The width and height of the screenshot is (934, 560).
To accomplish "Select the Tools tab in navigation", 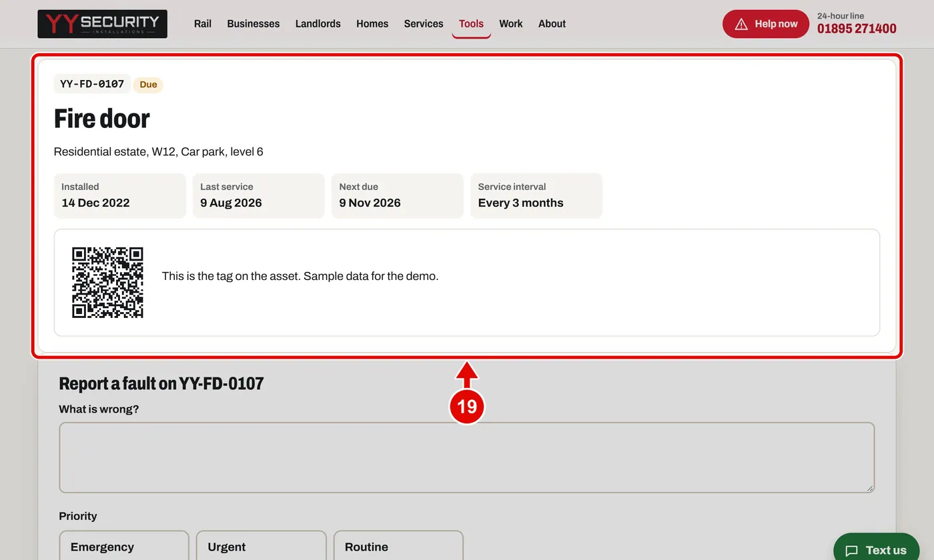I will pos(471,24).
